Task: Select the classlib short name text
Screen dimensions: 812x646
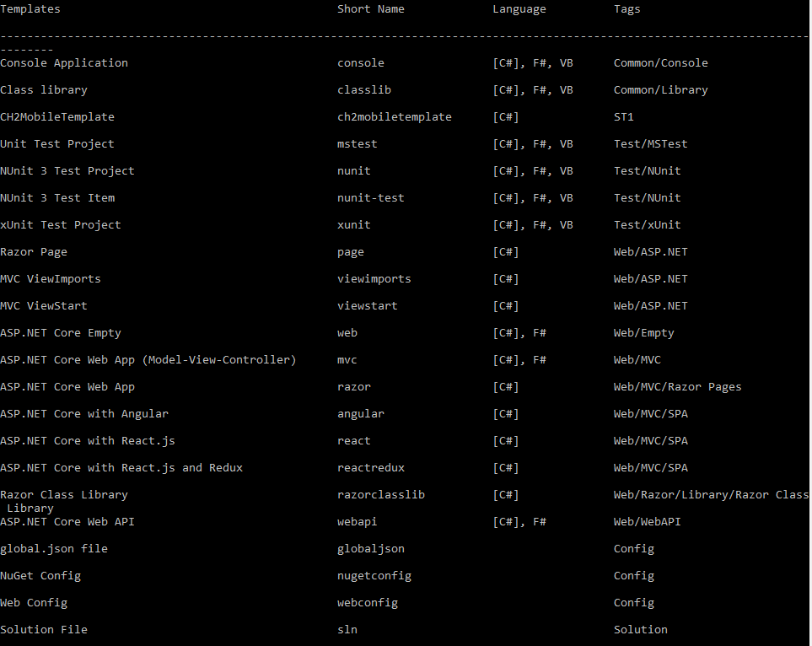Action: point(363,90)
